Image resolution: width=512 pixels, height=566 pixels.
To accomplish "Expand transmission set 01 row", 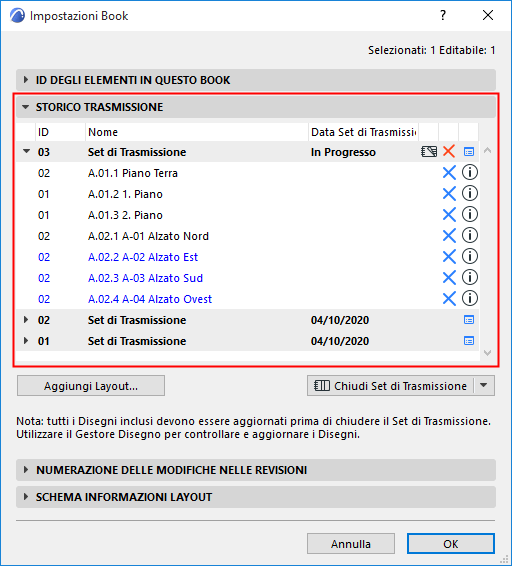I will click(26, 340).
